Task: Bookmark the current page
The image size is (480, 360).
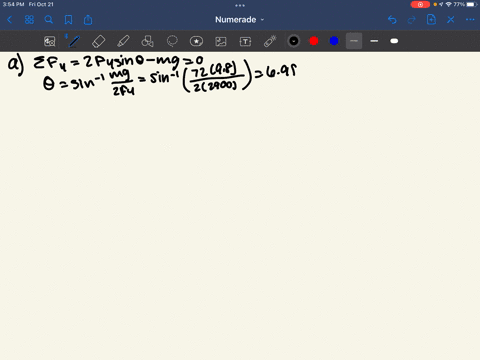Action: coord(68,20)
